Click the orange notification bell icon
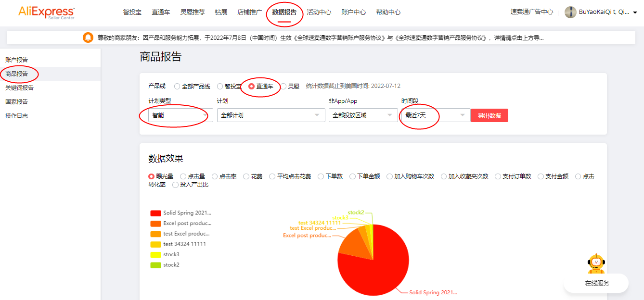This screenshot has height=300, width=644. (88, 37)
